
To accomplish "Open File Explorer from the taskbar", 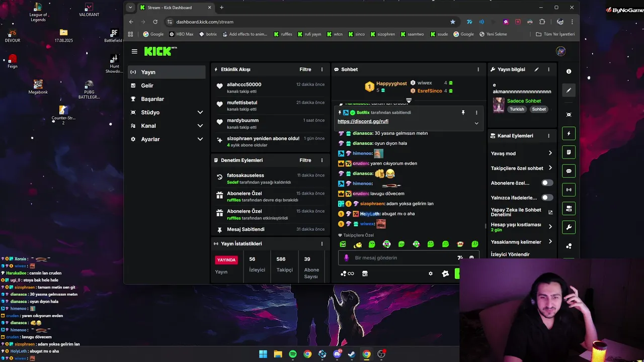I will (x=278, y=354).
